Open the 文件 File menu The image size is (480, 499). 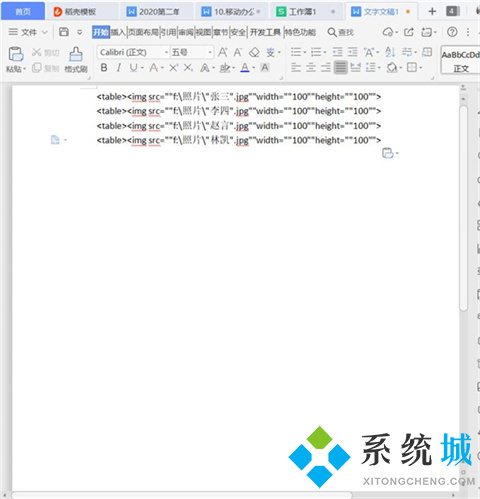tap(28, 32)
